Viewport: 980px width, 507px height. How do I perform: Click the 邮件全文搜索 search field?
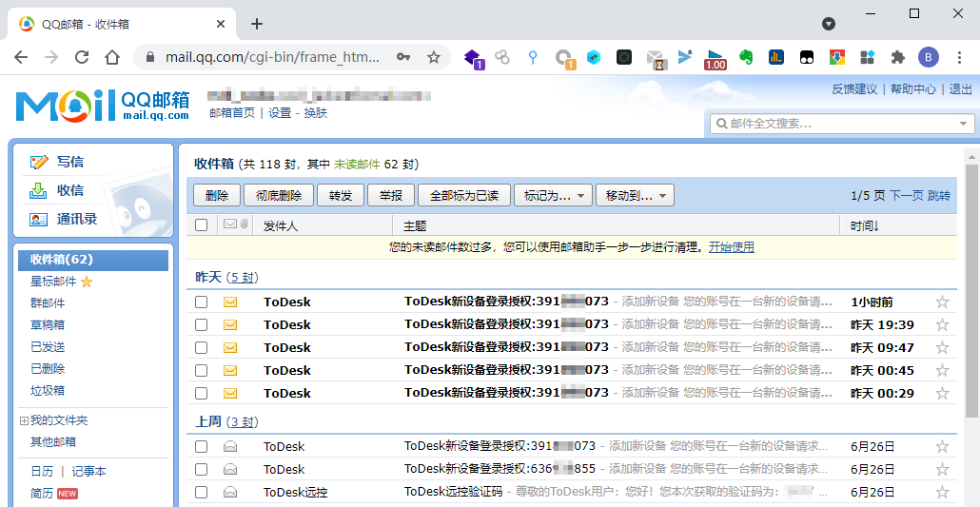point(841,124)
